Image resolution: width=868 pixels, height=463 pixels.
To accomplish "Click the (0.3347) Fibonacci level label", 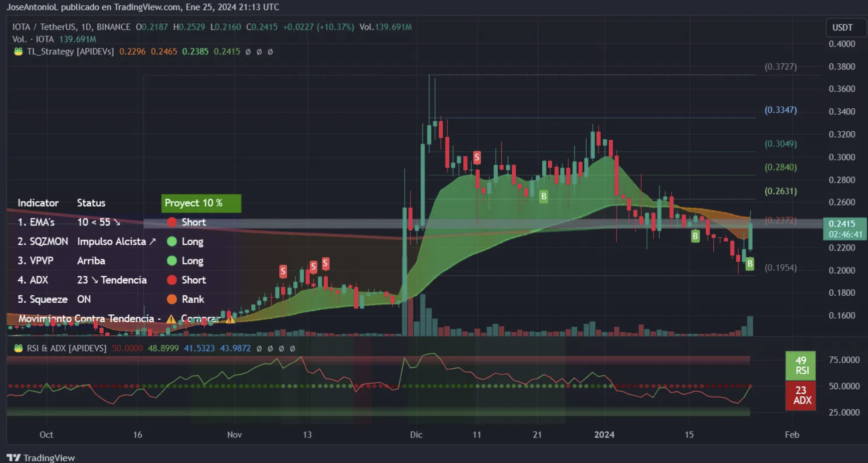I will (781, 110).
